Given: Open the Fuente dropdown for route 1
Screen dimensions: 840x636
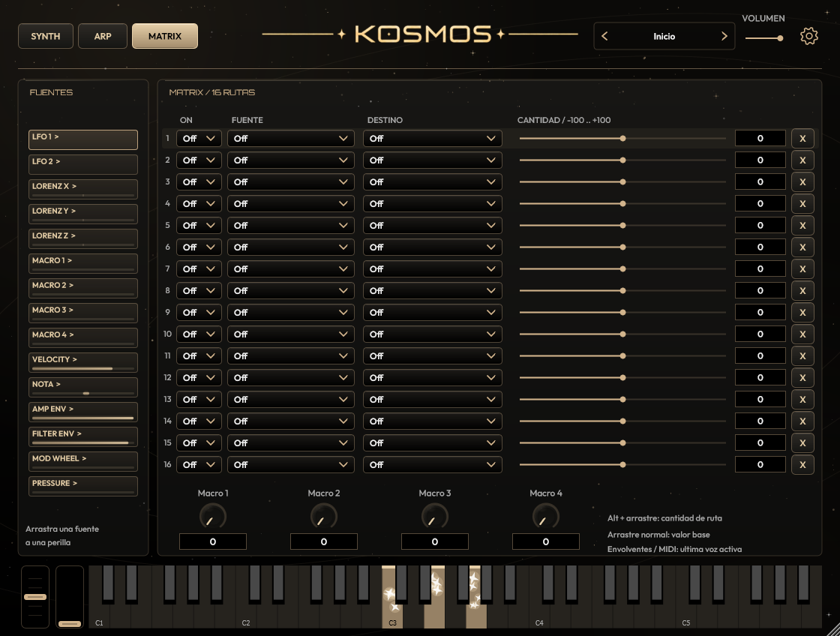Looking at the screenshot, I should click(x=291, y=138).
